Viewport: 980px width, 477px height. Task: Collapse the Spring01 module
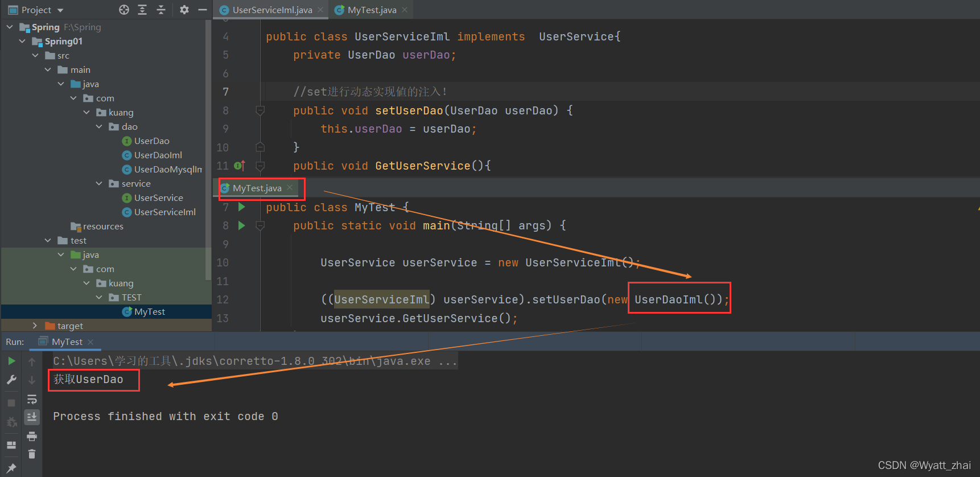(x=22, y=41)
